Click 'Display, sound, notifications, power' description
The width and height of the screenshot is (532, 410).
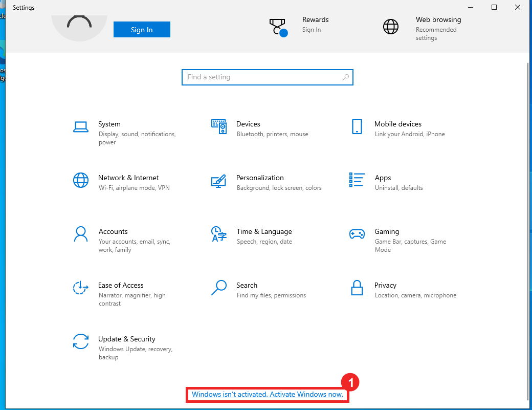click(138, 138)
